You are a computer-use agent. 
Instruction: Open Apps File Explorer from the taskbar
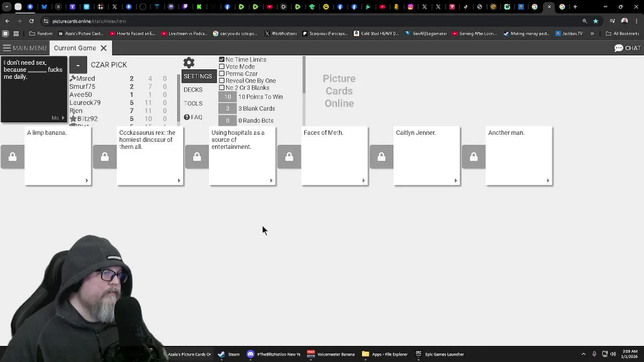tap(385, 354)
